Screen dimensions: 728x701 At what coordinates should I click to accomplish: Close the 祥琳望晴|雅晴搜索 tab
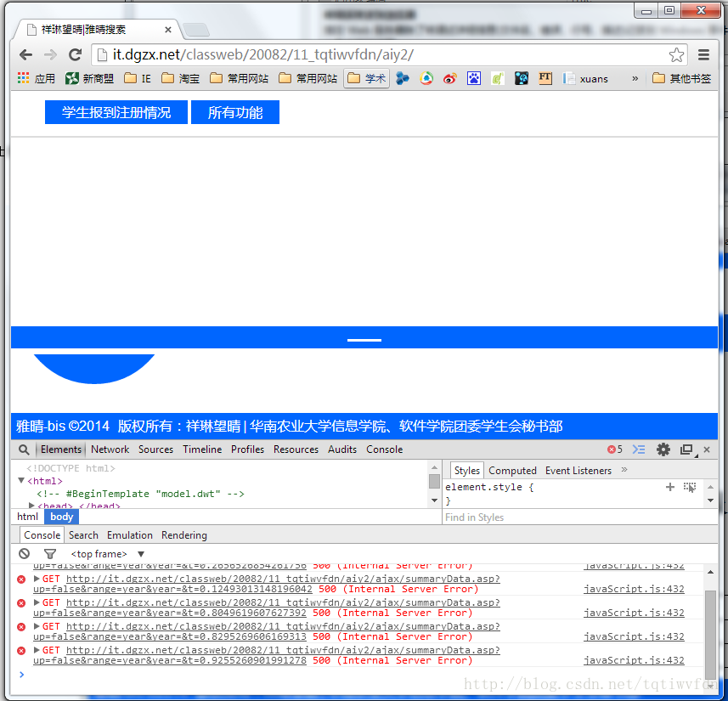point(168,30)
